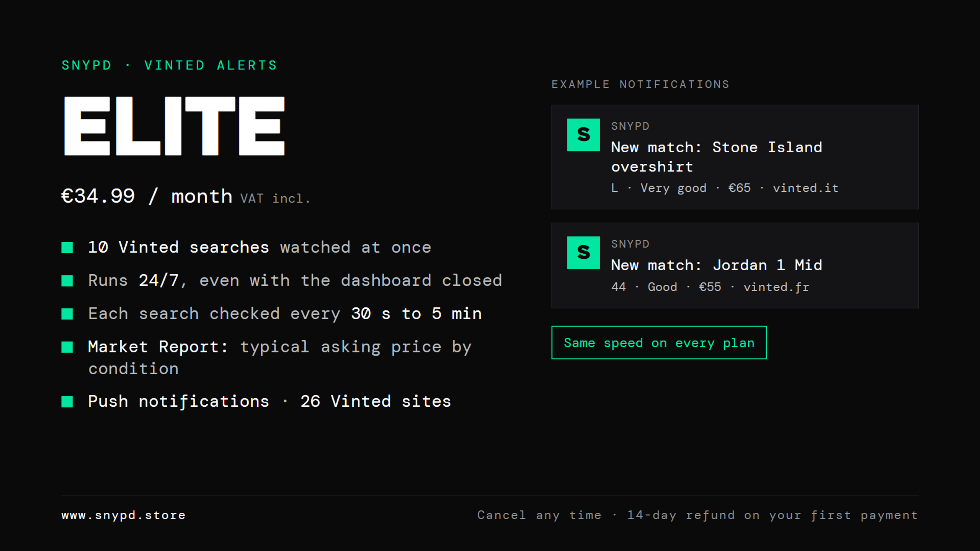The height and width of the screenshot is (551, 980).
Task: Click the €34.99 / month price
Action: 147,196
